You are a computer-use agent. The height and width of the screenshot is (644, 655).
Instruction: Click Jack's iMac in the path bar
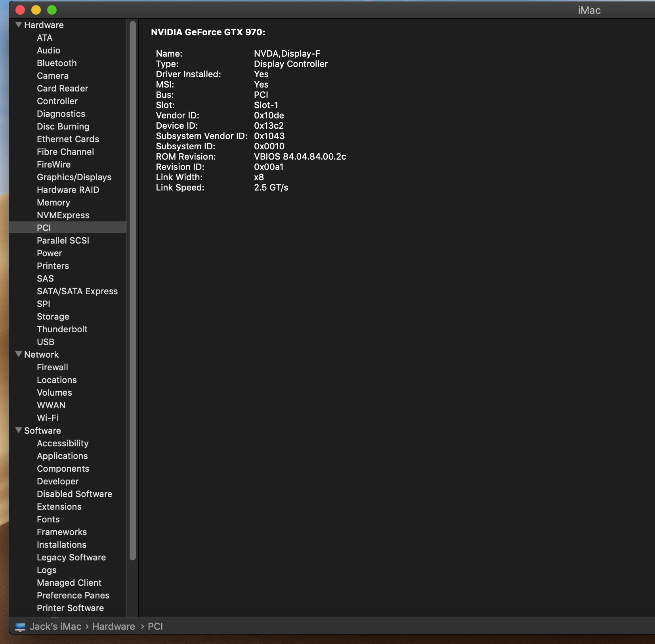coord(55,627)
